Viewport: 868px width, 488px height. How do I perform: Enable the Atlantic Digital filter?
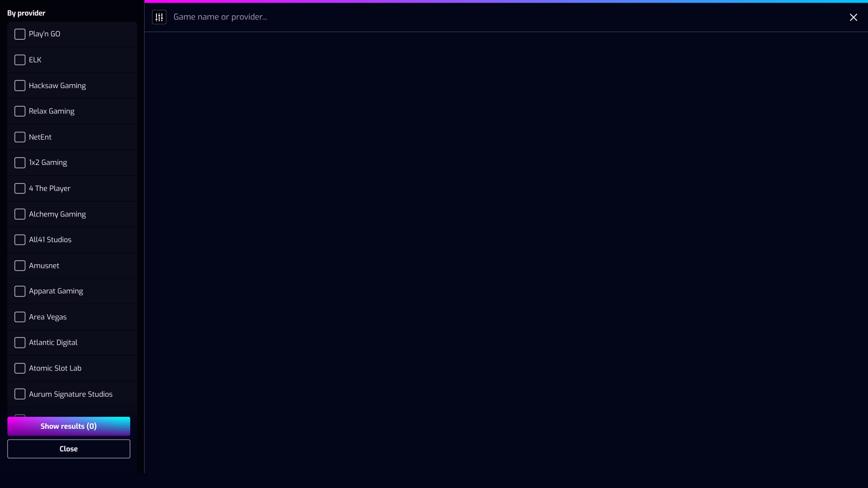20,343
